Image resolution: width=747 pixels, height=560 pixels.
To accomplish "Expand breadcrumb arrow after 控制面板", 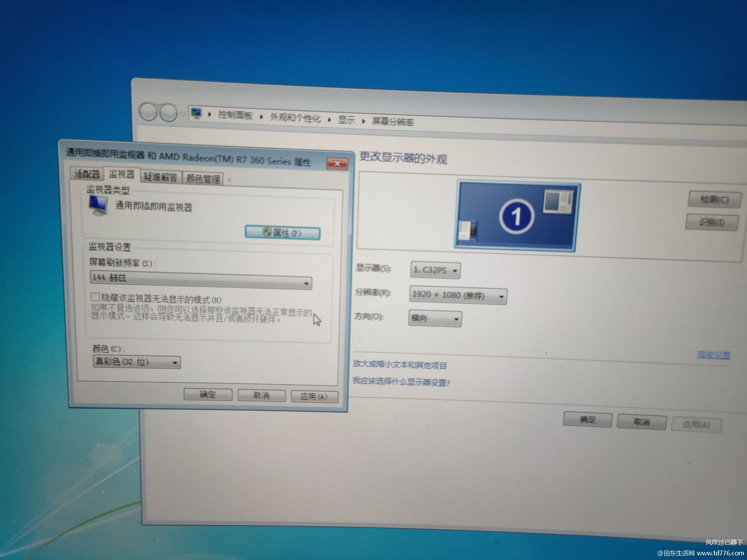I will 261,117.
